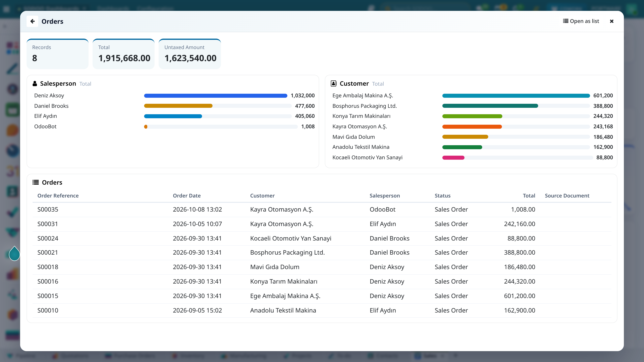This screenshot has height=362, width=644.
Task: Click the Total column header
Action: coord(529,196)
